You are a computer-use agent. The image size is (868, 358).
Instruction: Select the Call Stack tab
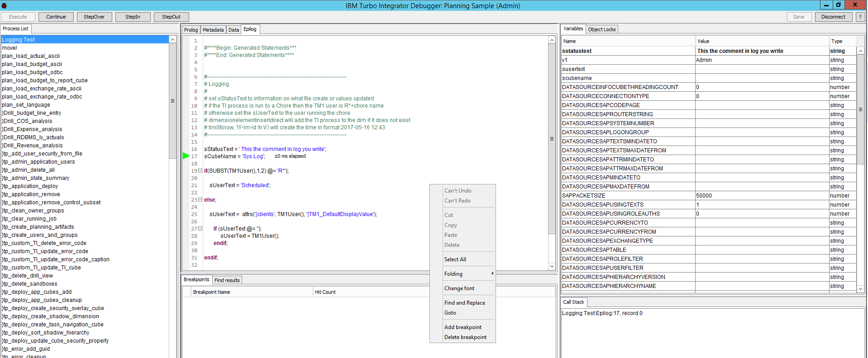pyautogui.click(x=573, y=302)
